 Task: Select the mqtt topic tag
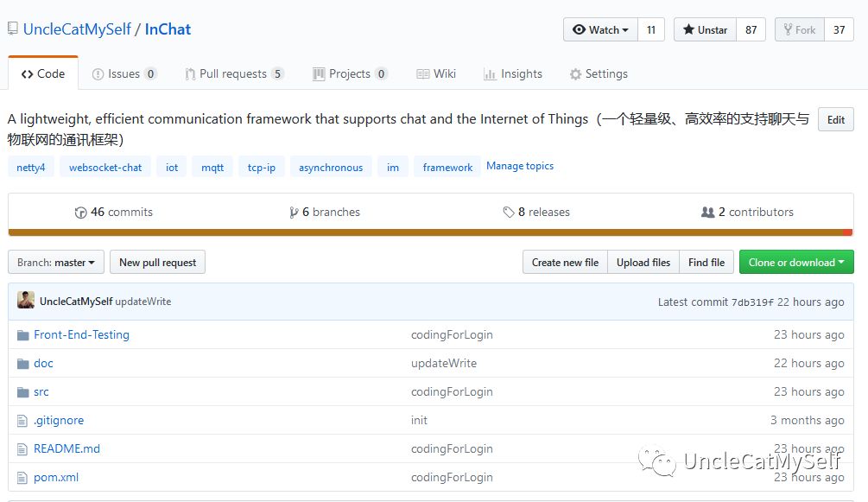[212, 168]
